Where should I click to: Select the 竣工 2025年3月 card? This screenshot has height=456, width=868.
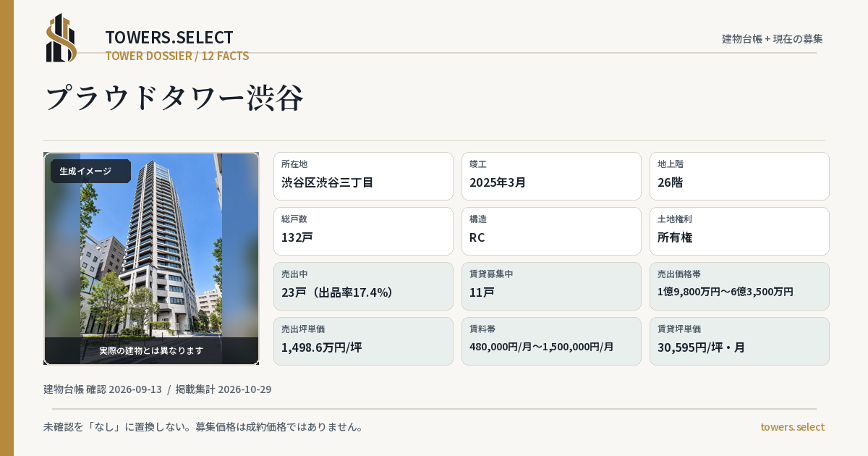click(551, 176)
